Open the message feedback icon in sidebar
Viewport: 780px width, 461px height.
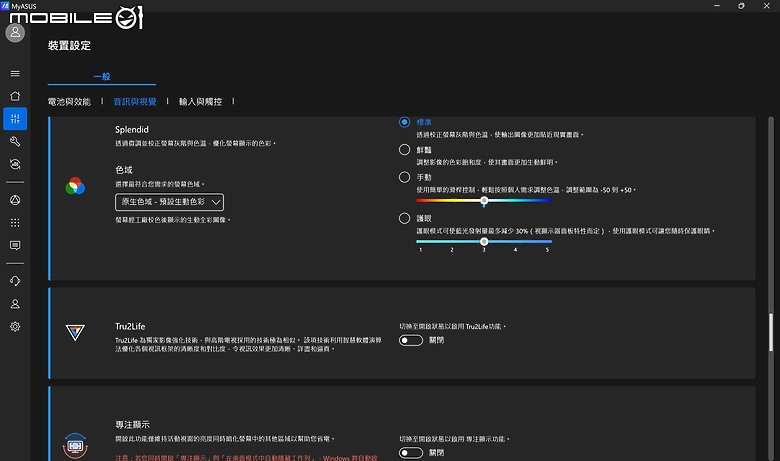pyautogui.click(x=15, y=245)
